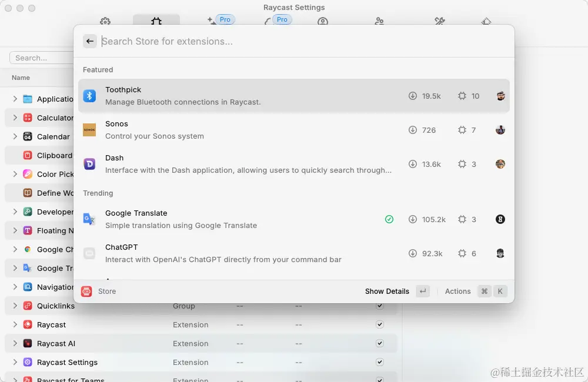Click the Quicklinks icon in the list
The height and width of the screenshot is (382, 588).
point(28,306)
